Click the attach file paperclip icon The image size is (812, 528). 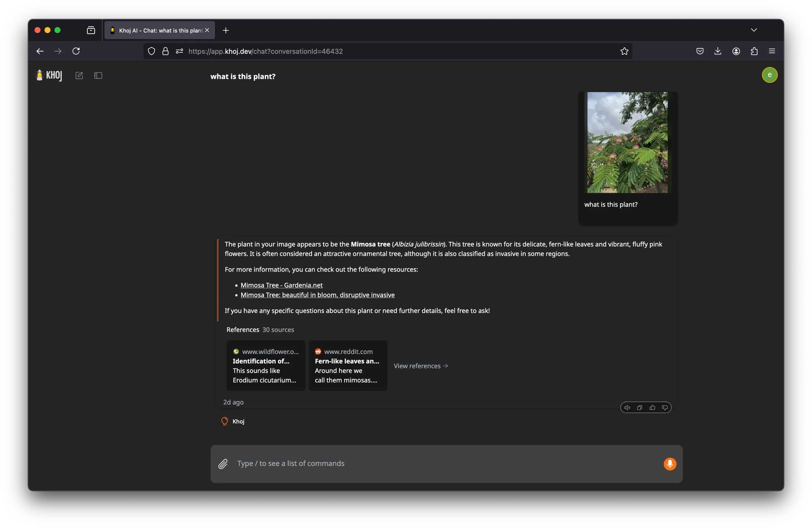pos(223,464)
